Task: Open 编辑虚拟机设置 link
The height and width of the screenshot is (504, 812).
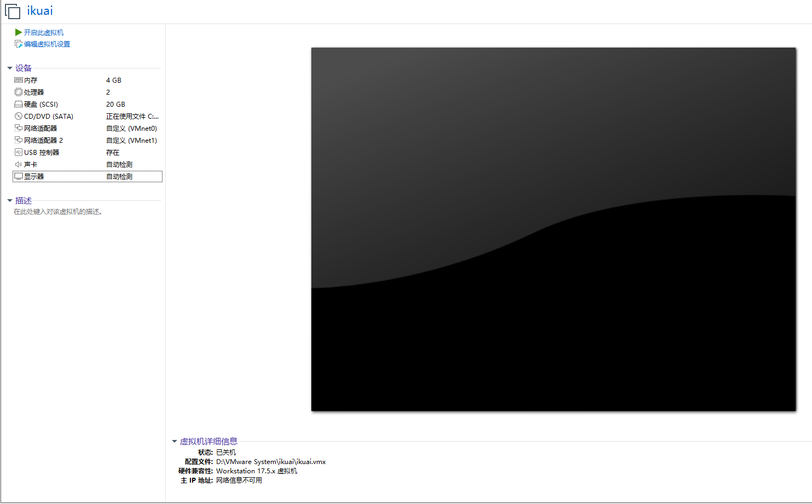Action: [x=47, y=44]
